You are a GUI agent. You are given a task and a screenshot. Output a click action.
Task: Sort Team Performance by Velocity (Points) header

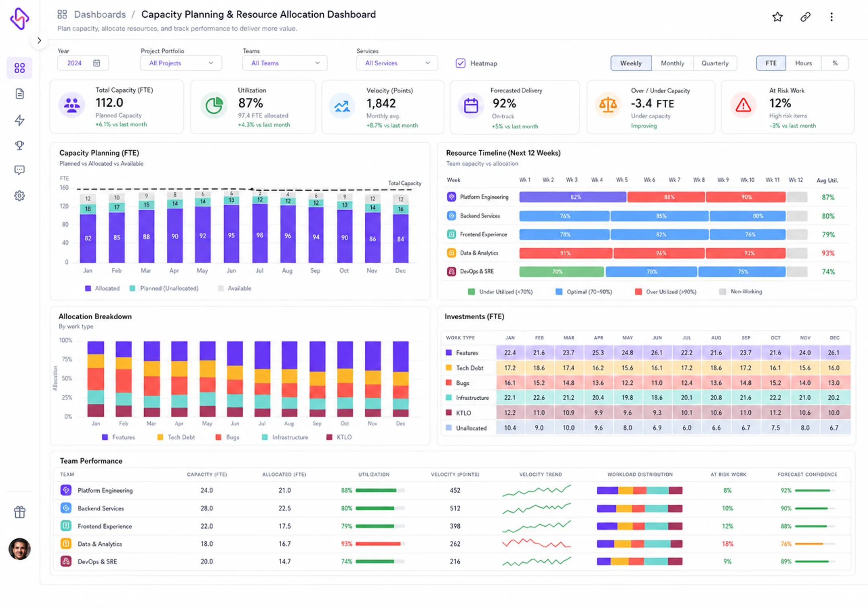pyautogui.click(x=455, y=474)
